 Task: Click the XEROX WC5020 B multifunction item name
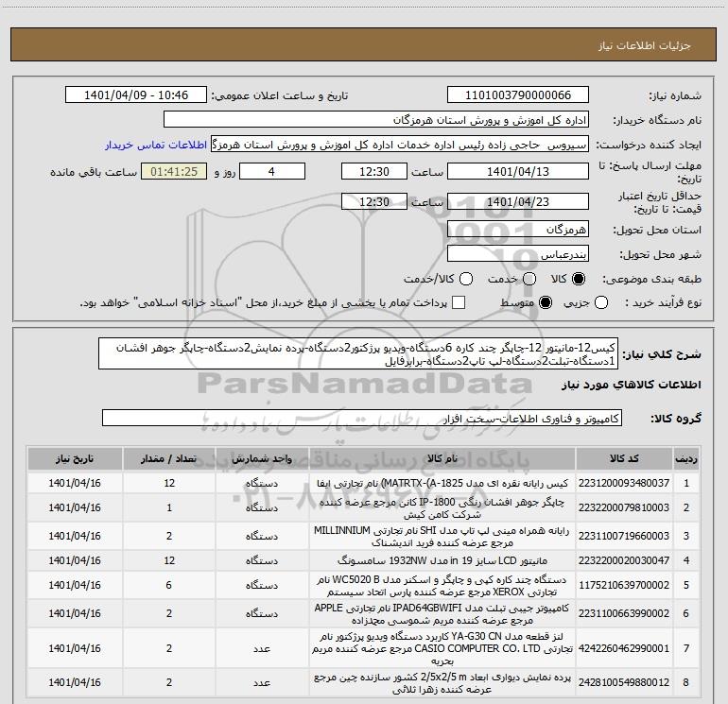pos(442,585)
